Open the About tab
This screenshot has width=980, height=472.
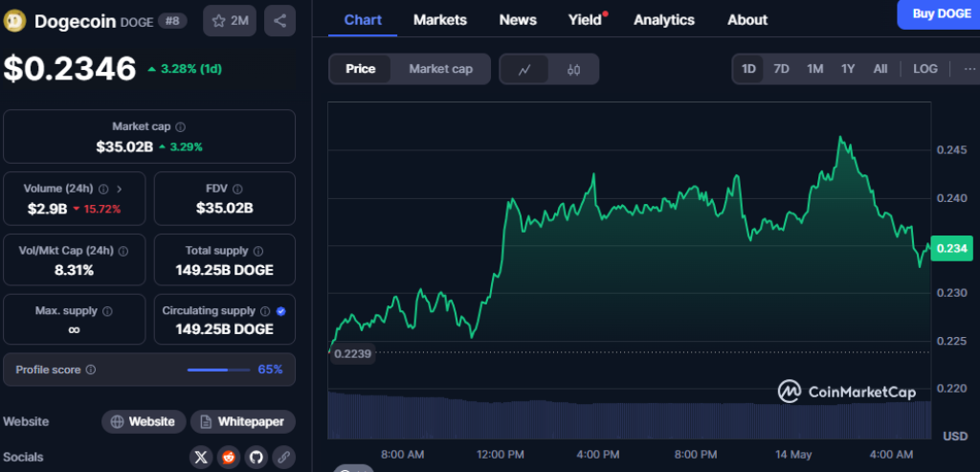coord(747,20)
